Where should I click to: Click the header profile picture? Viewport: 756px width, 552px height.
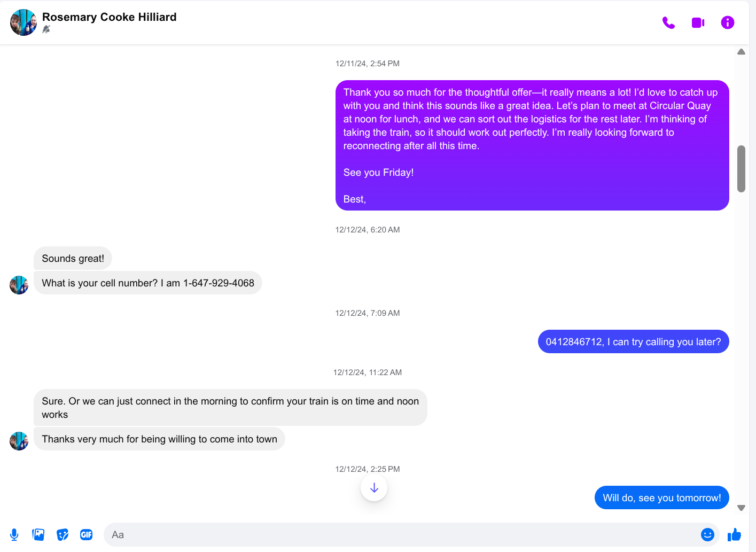(24, 22)
